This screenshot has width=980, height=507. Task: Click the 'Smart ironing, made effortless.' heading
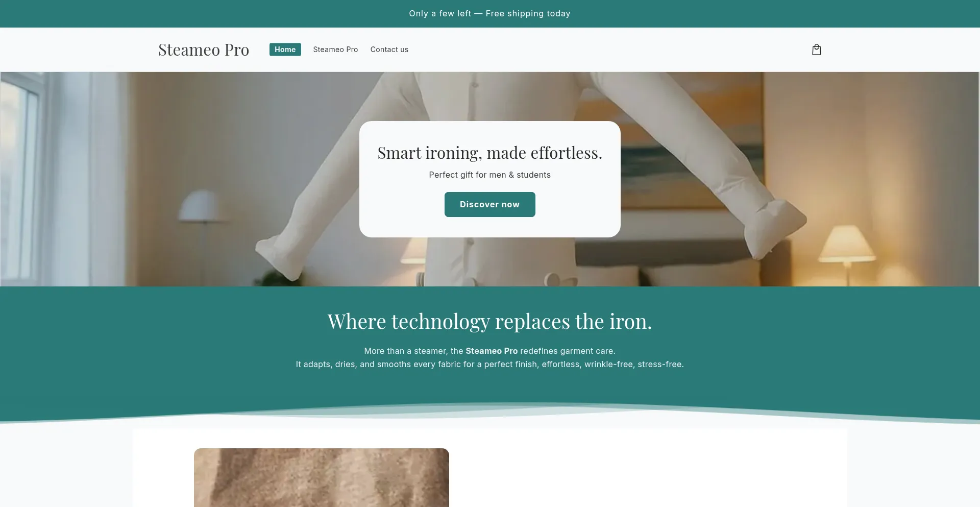point(489,153)
